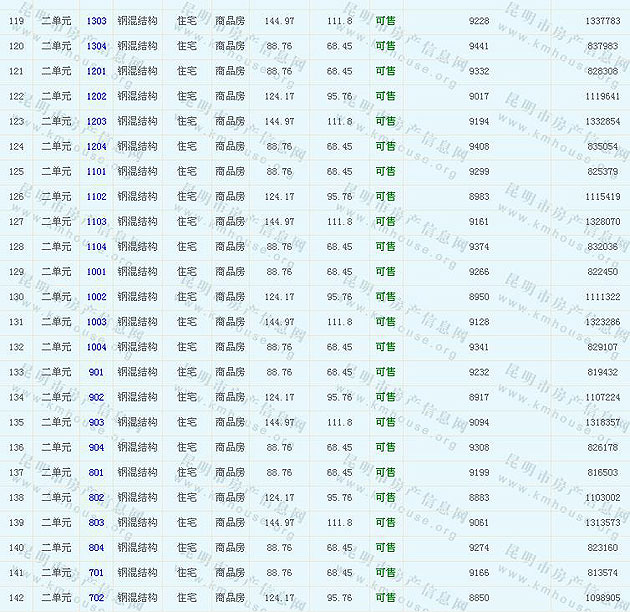Select room 1003 link
Image resolution: width=630 pixels, height=612 pixels.
pos(96,322)
